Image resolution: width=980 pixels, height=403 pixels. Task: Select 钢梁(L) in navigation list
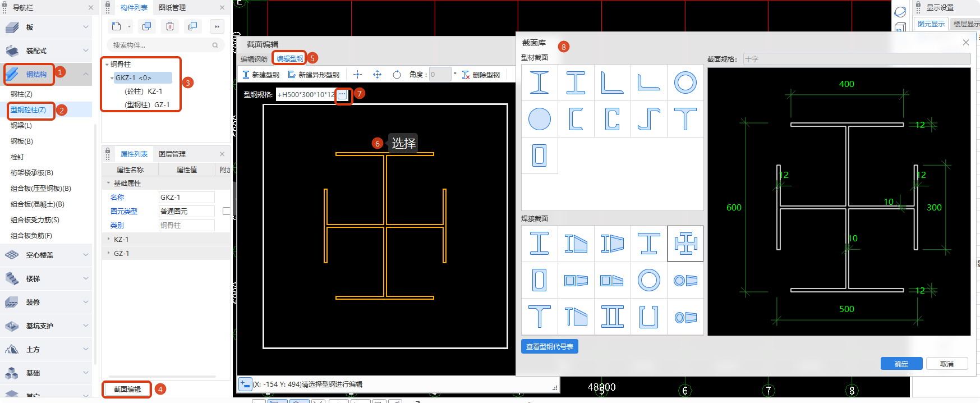coord(21,125)
